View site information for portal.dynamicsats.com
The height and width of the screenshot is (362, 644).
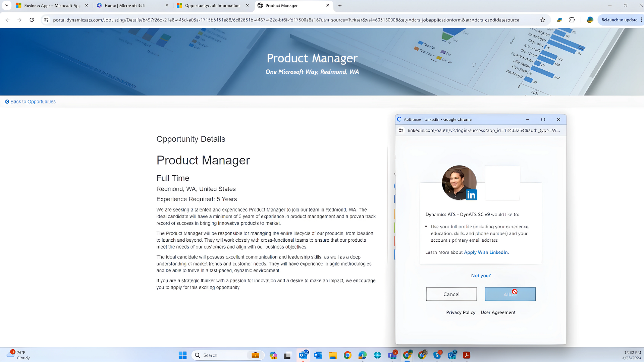point(46,20)
